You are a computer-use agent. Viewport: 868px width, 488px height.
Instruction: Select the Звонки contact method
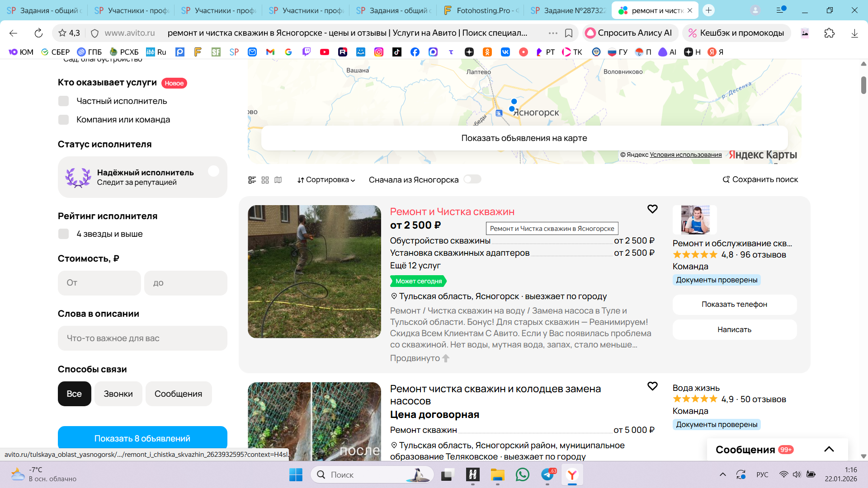118,394
